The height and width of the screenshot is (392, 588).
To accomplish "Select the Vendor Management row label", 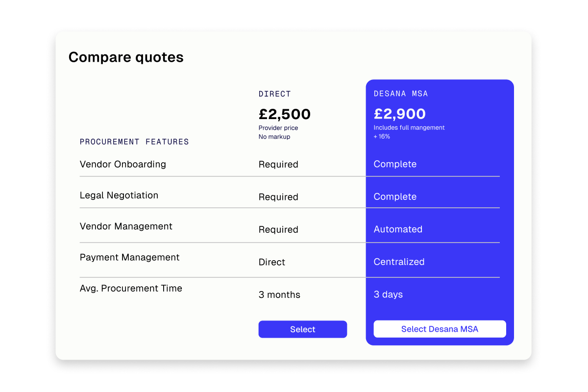I will [126, 226].
